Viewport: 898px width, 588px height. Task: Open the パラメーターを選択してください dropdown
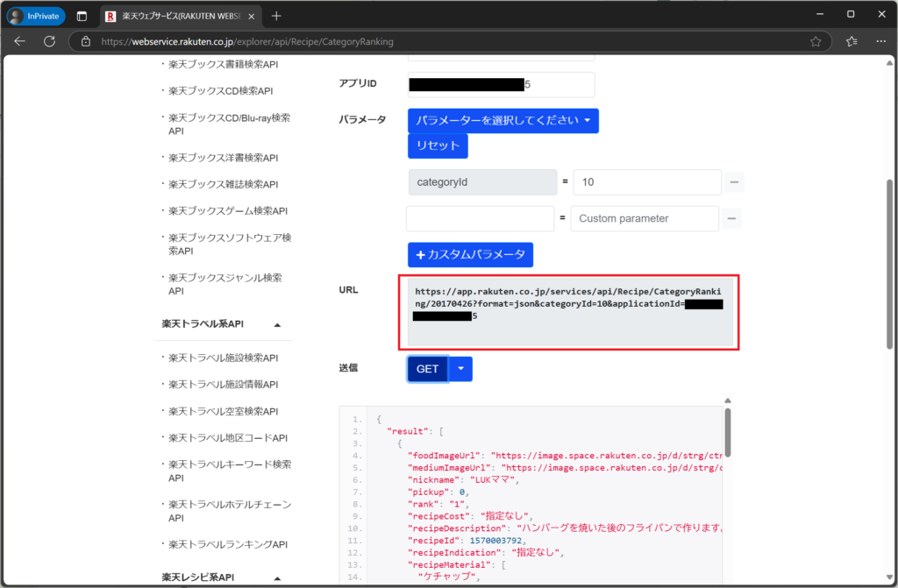[x=502, y=121]
